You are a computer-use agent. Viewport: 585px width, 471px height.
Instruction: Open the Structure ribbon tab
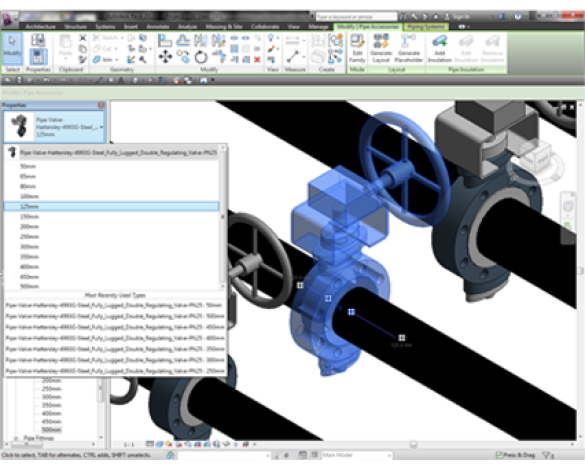[75, 27]
